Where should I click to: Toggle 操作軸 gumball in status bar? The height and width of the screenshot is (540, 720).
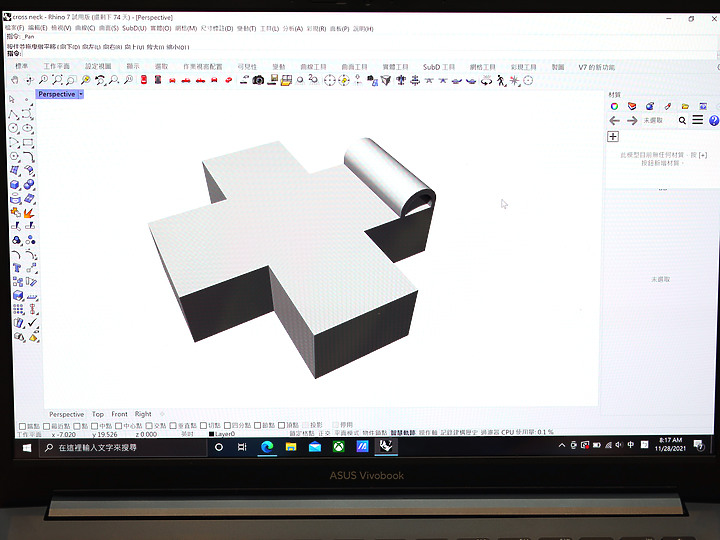pos(428,433)
